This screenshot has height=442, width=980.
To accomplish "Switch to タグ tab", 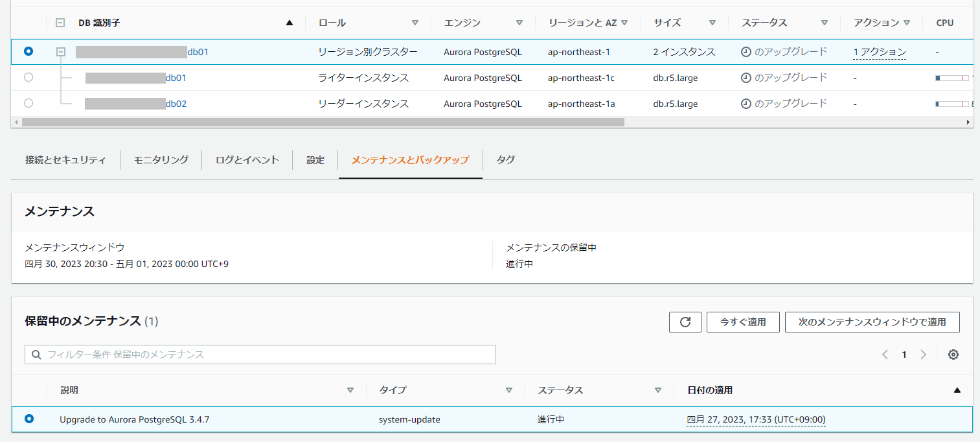I will coord(506,159).
